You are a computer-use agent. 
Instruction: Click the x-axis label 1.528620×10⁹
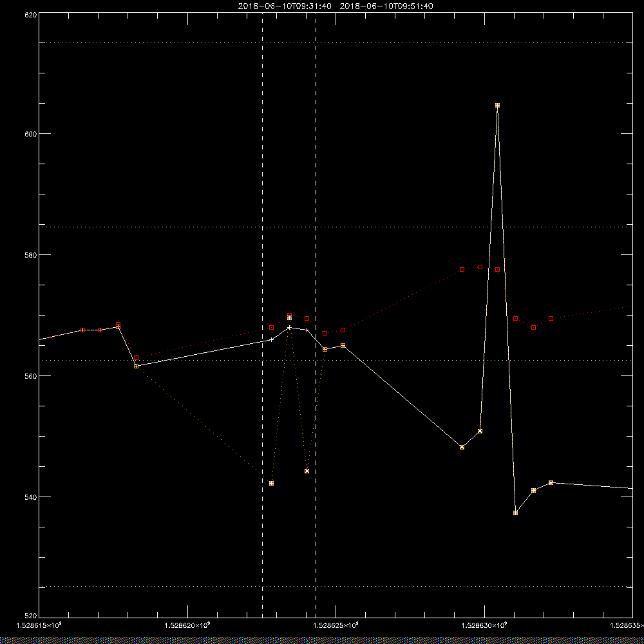187,625
